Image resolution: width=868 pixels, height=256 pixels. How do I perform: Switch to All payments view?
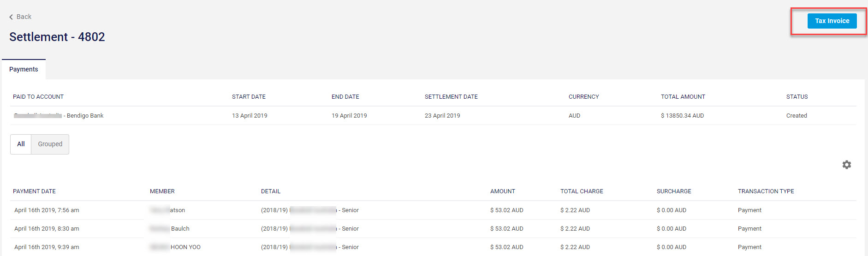pos(21,144)
